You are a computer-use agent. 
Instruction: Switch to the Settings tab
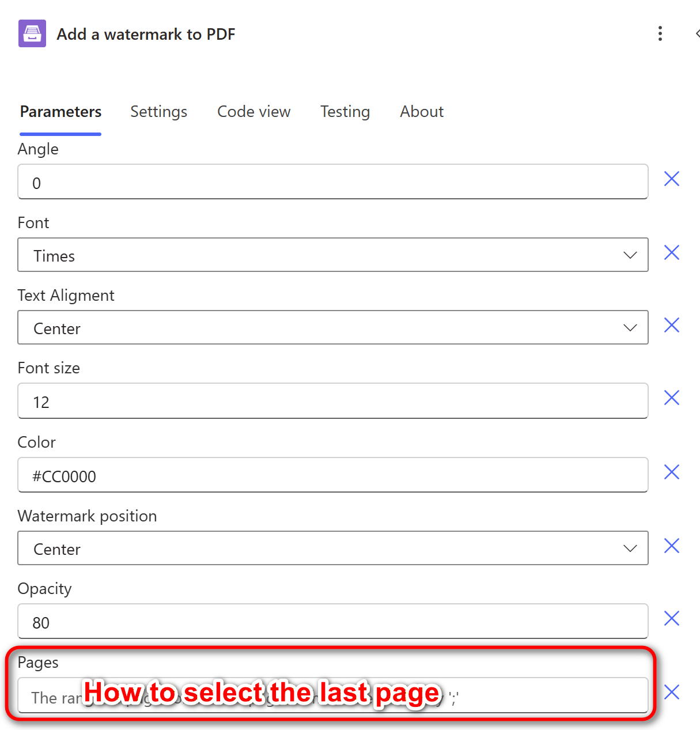(158, 112)
